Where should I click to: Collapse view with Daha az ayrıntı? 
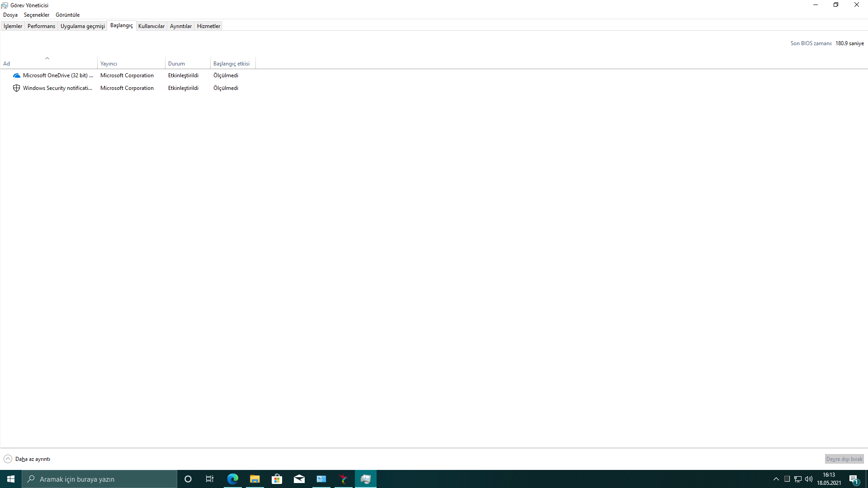(x=27, y=459)
